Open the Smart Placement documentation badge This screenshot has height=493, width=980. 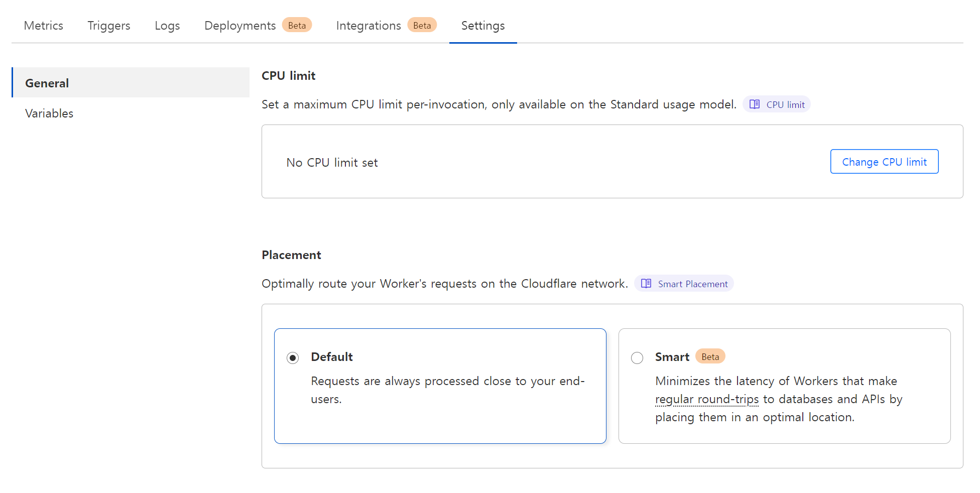pos(684,283)
